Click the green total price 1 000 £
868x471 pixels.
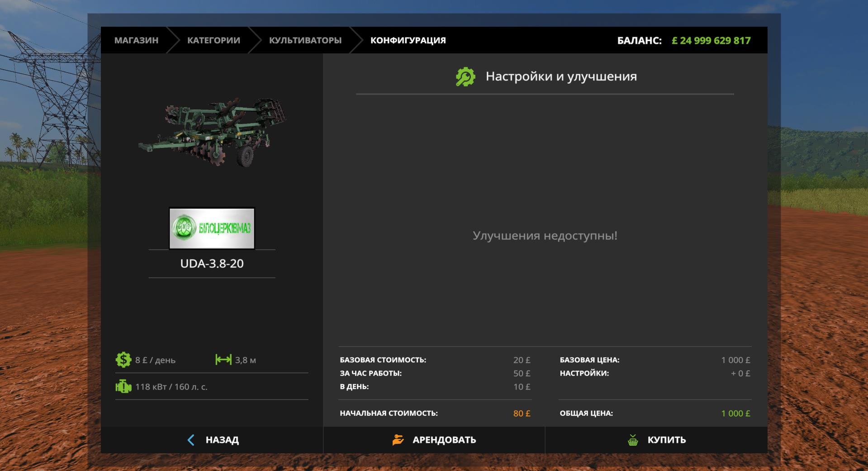tap(735, 413)
